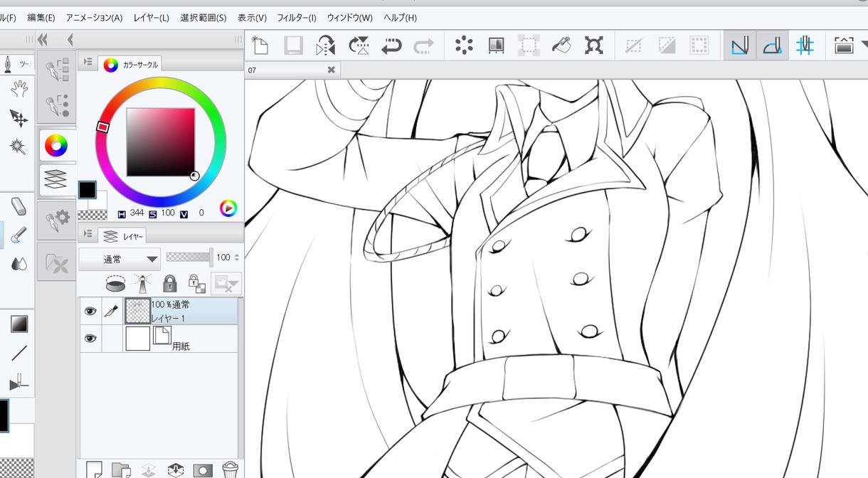The width and height of the screenshot is (868, 478).
Task: Click the Undo arrow in toolbar
Action: click(x=391, y=46)
